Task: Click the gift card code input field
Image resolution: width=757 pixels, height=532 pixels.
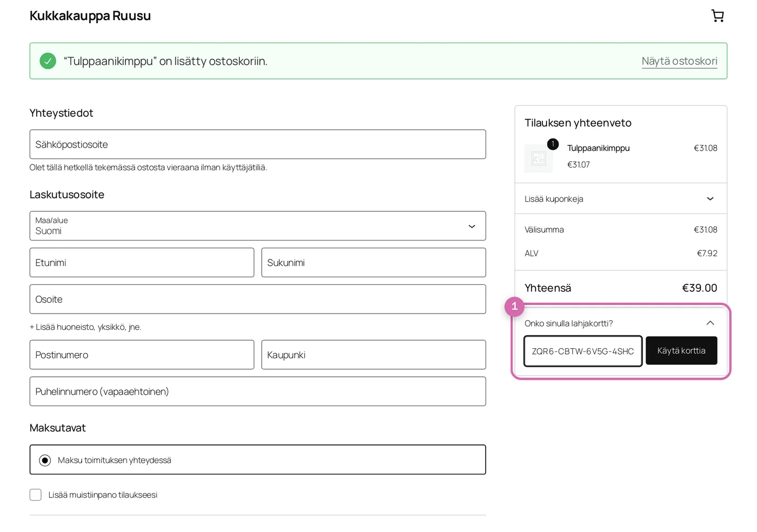Action: point(583,351)
